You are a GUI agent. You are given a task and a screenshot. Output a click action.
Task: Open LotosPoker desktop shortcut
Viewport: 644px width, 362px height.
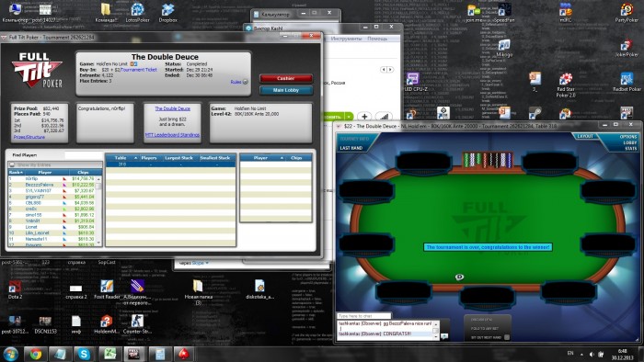[137, 12]
